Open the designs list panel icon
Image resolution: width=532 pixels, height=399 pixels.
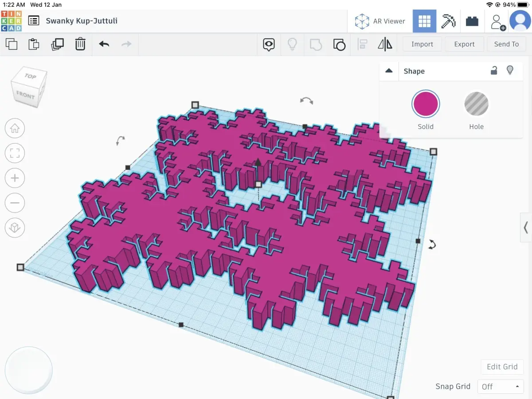[34, 21]
